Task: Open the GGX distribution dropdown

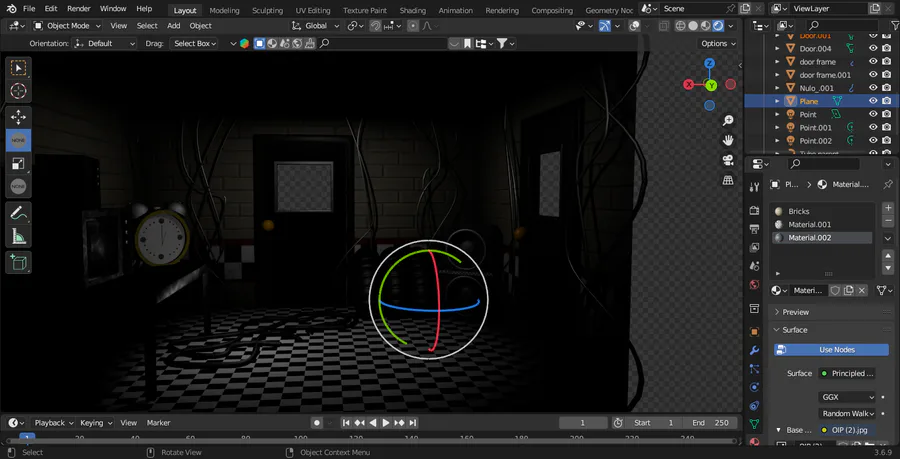Action: (x=847, y=397)
